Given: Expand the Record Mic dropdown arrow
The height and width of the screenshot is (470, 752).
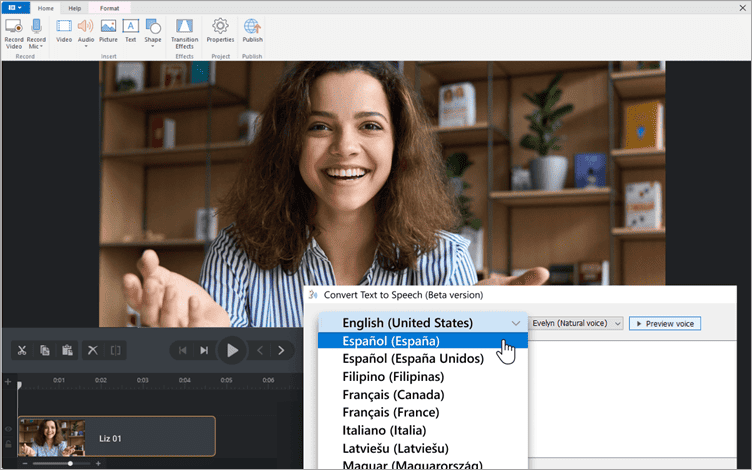Looking at the screenshot, I should pos(41,47).
